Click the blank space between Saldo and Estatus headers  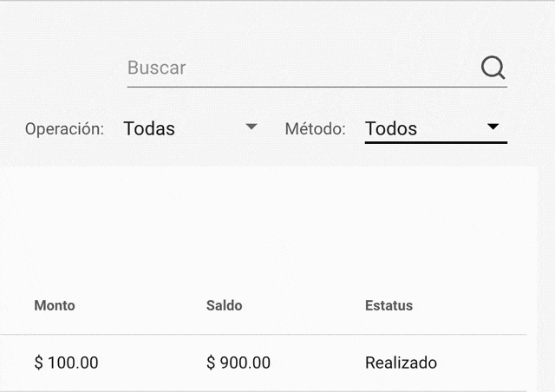pos(304,305)
